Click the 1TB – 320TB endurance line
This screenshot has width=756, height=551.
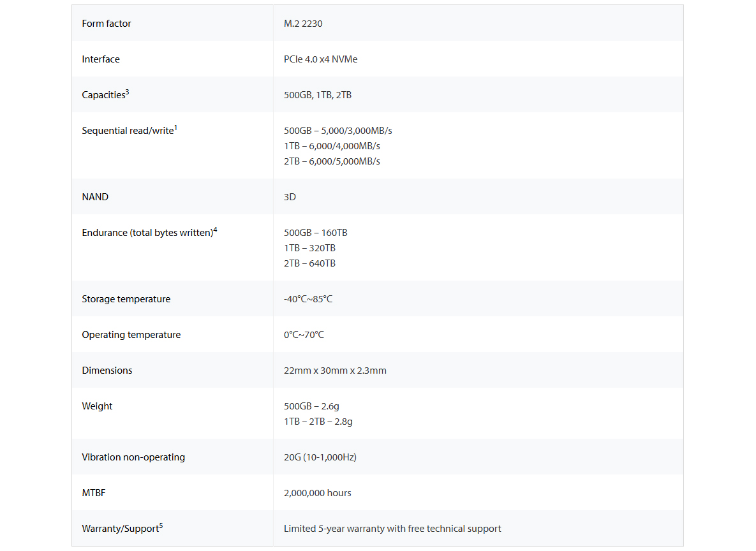[309, 248]
